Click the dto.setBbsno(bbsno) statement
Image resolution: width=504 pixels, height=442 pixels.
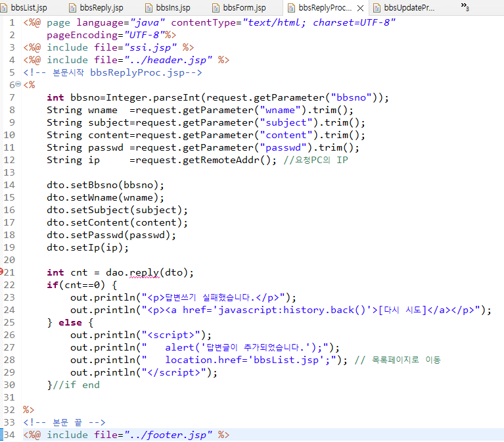click(105, 185)
